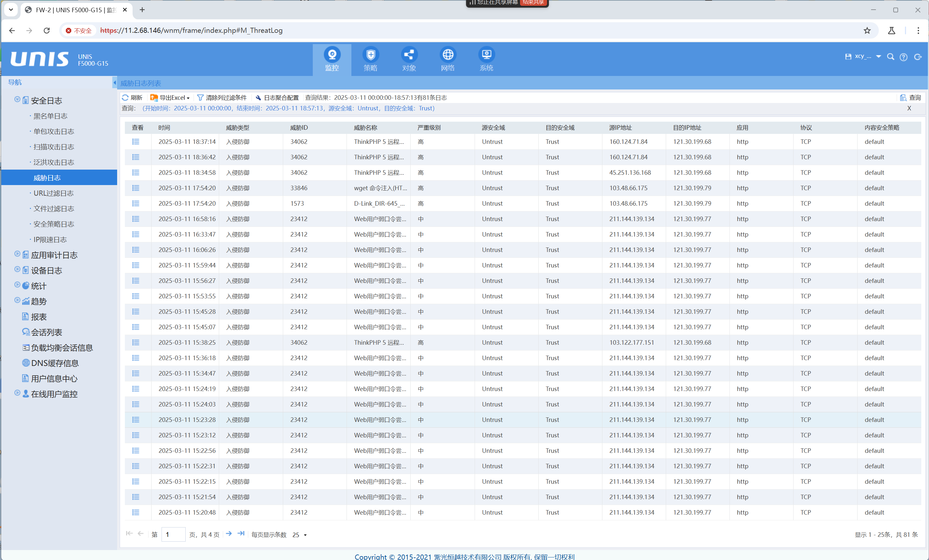Click 结束共享 stop sharing button
929x560 pixels.
pyautogui.click(x=533, y=3)
